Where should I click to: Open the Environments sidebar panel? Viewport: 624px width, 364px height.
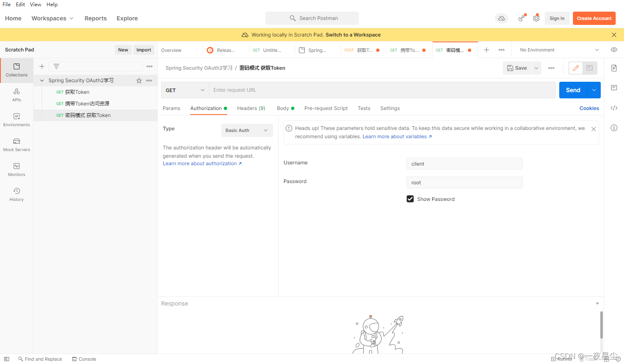[x=17, y=120]
